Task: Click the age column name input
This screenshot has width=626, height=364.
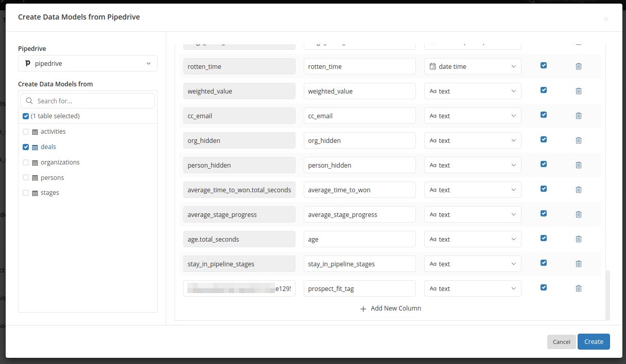Action: click(359, 239)
